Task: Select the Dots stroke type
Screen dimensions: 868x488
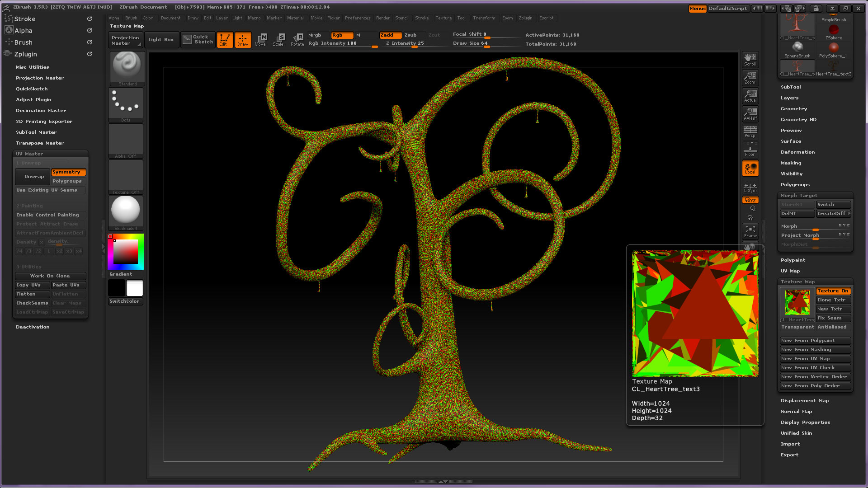Action: [x=126, y=104]
